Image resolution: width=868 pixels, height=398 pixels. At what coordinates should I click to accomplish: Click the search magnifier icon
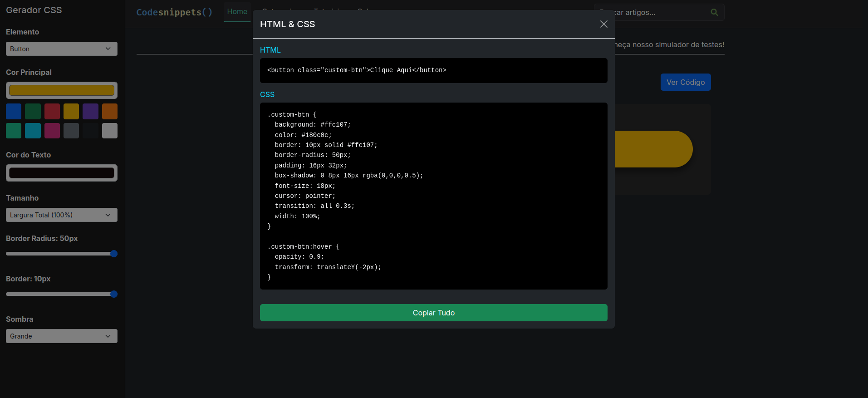pyautogui.click(x=714, y=12)
